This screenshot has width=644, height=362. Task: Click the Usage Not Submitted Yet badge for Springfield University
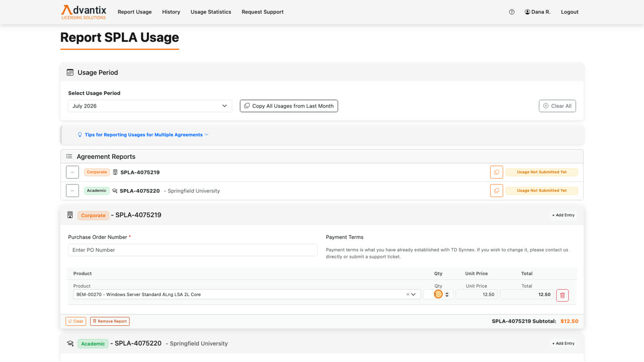[x=542, y=191]
